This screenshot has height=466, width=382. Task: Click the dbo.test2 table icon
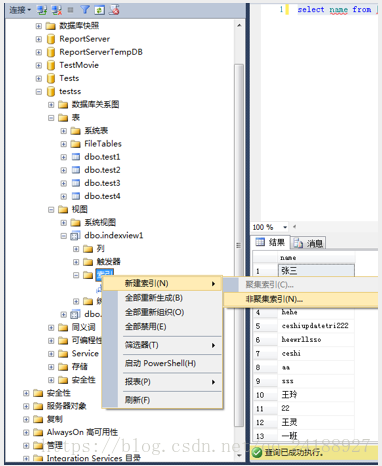click(76, 170)
